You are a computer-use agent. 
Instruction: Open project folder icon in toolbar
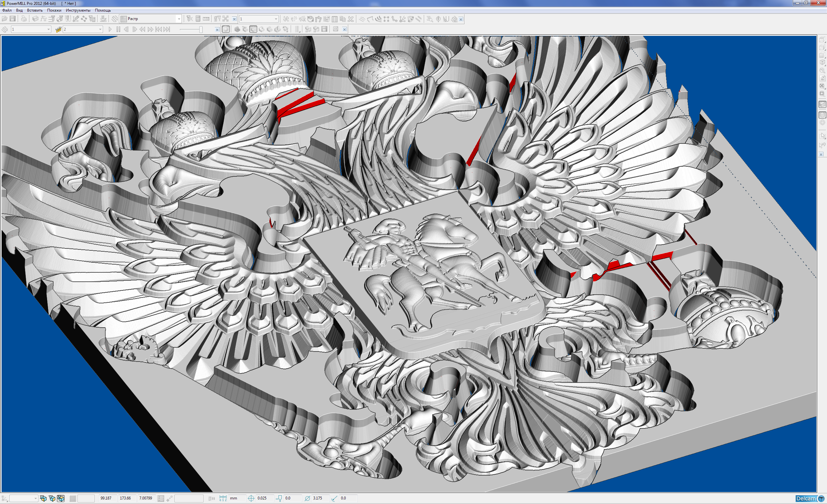pos(5,19)
